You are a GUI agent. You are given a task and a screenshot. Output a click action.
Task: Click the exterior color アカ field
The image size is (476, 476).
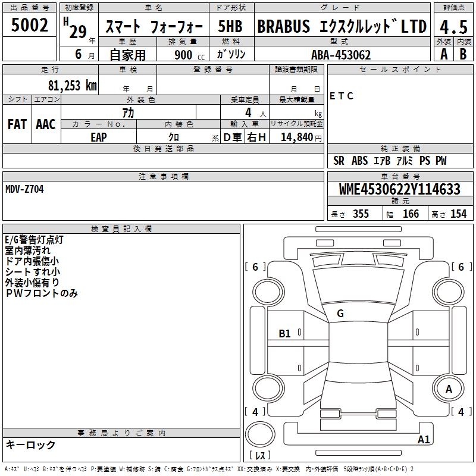click(128, 112)
